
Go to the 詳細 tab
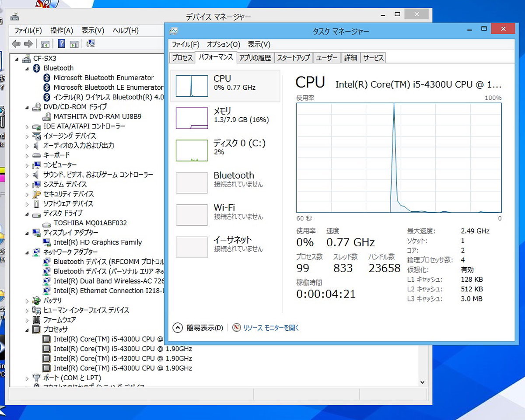pos(350,58)
